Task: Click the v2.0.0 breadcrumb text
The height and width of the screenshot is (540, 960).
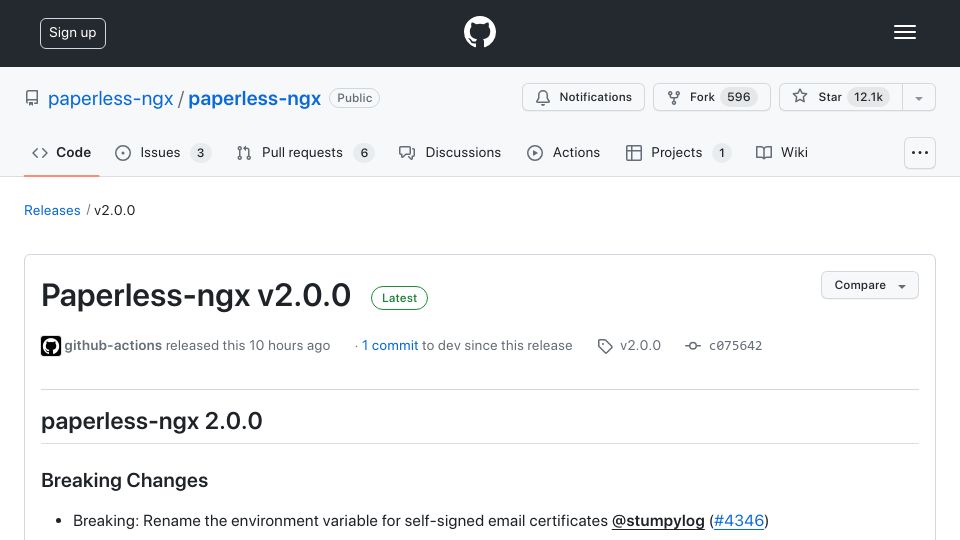Action: coord(114,210)
